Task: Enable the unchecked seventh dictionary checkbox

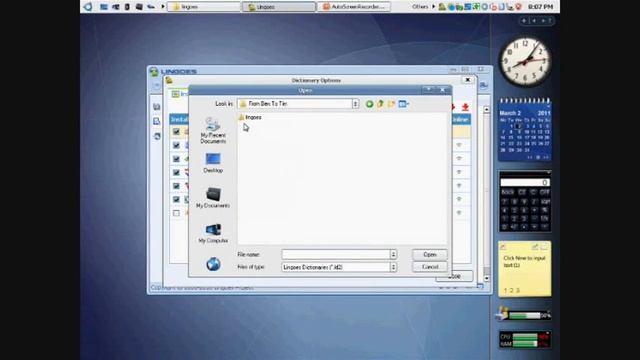Action: tap(176, 213)
